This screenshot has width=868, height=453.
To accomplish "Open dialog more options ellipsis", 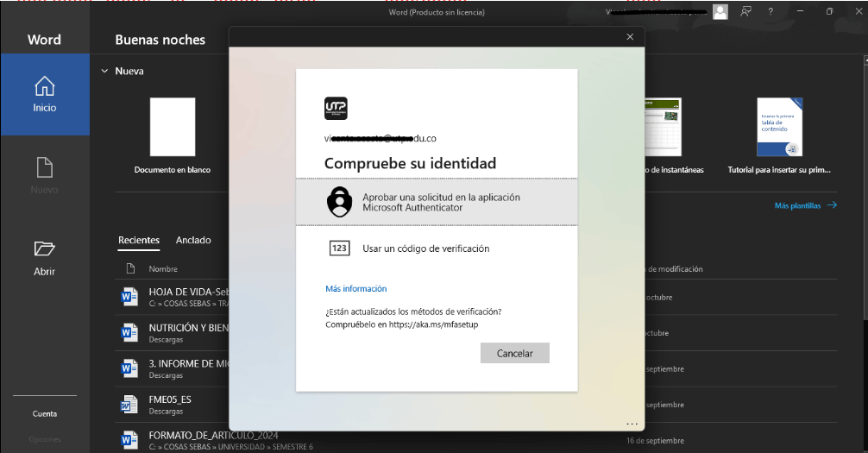I will 632,424.
